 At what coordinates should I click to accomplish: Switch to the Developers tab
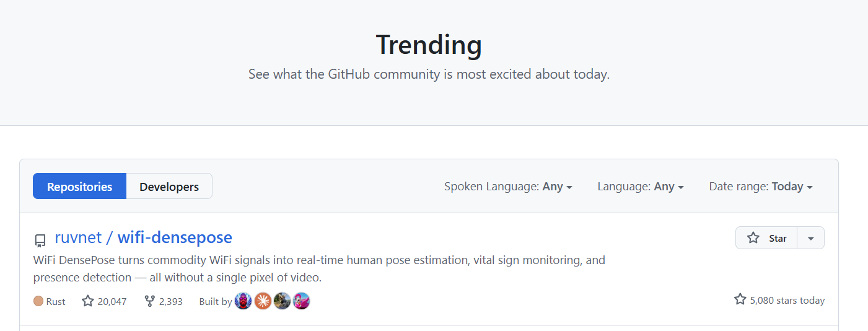pyautogui.click(x=169, y=187)
